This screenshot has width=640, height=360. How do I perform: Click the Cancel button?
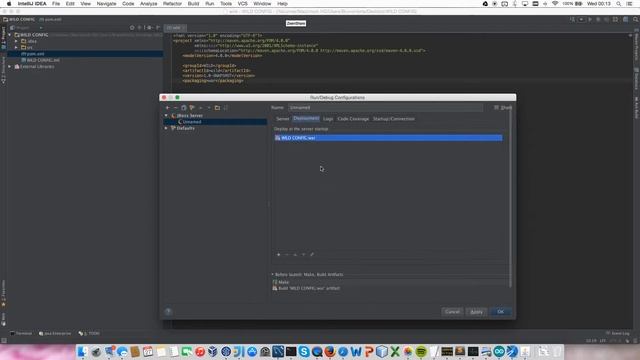tap(452, 312)
